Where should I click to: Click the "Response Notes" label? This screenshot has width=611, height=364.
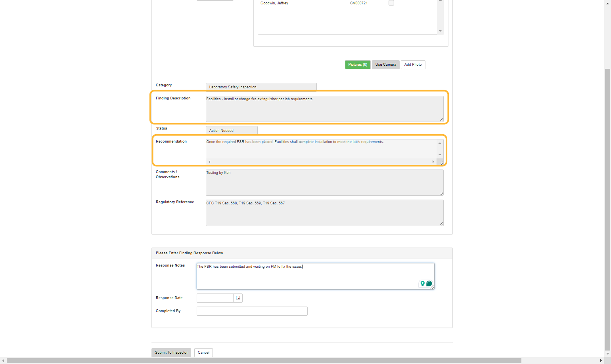coord(170,265)
